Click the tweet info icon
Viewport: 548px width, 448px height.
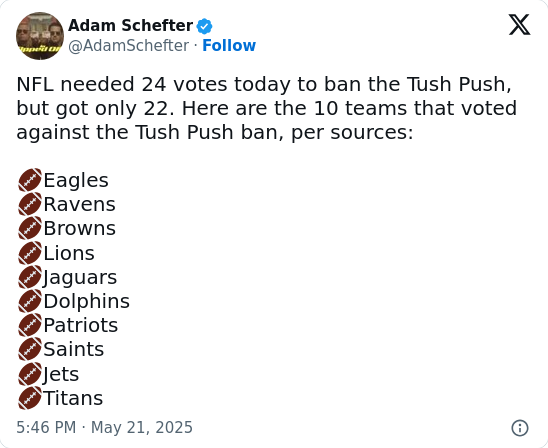pyautogui.click(x=520, y=428)
